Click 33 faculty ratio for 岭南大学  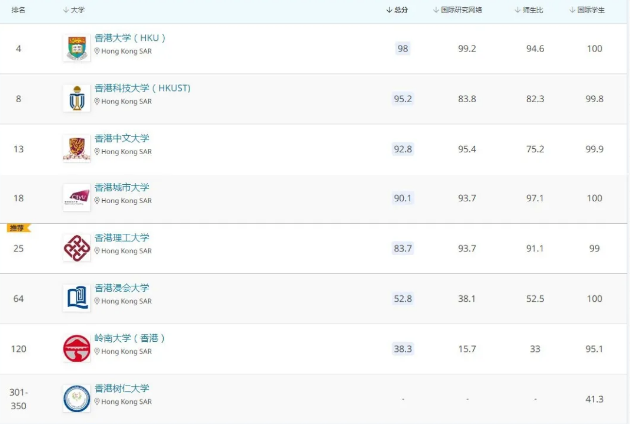pos(535,349)
